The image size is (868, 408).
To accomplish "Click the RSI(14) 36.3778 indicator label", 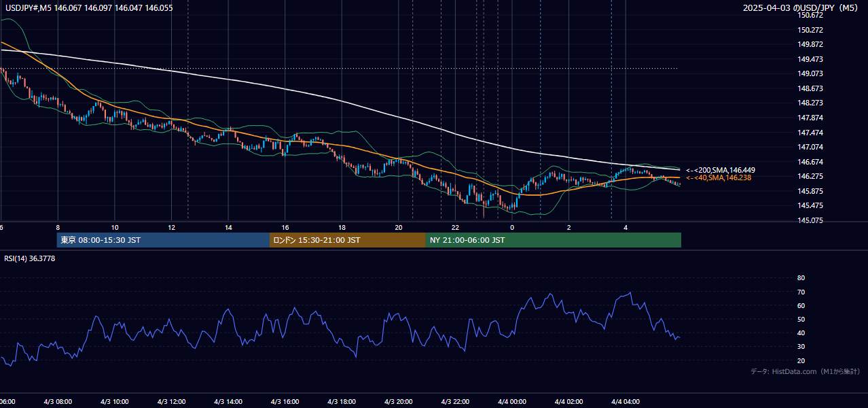I will pyautogui.click(x=30, y=258).
